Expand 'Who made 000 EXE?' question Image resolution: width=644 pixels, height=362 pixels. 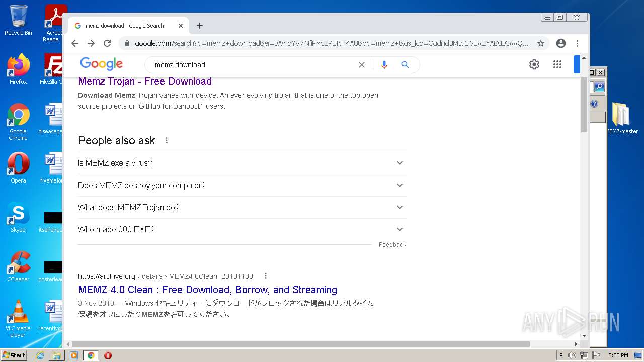click(242, 229)
